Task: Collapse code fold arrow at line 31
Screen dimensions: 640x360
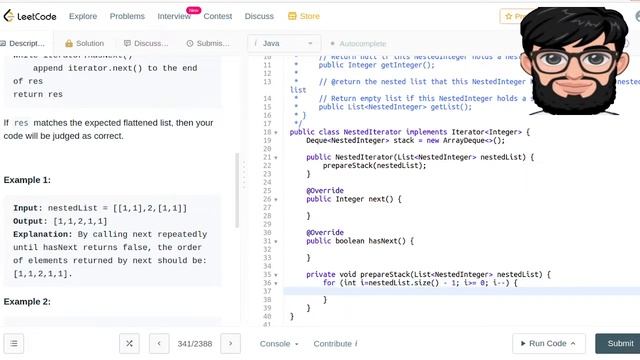Action: coord(276,242)
